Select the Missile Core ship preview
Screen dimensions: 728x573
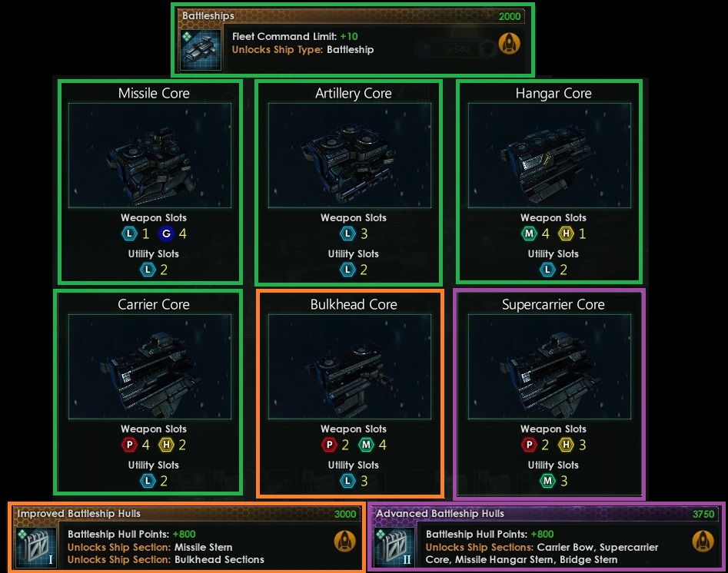tap(149, 155)
